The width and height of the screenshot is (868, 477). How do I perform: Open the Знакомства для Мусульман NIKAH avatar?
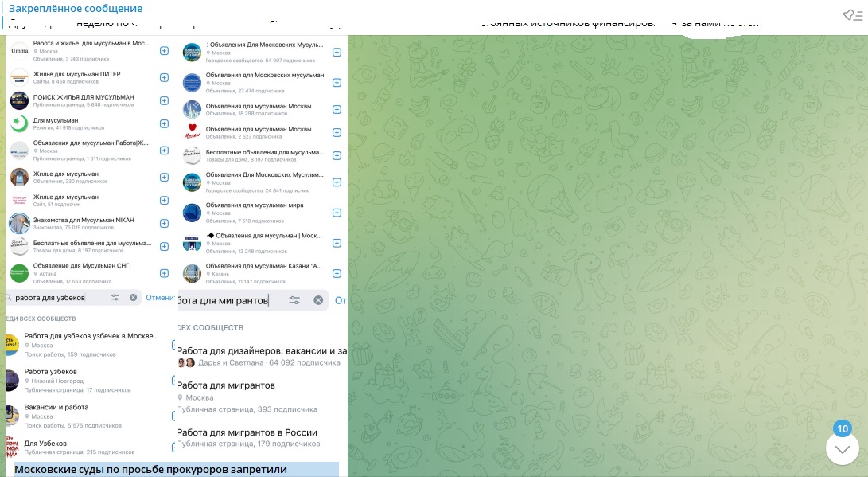[x=19, y=223]
